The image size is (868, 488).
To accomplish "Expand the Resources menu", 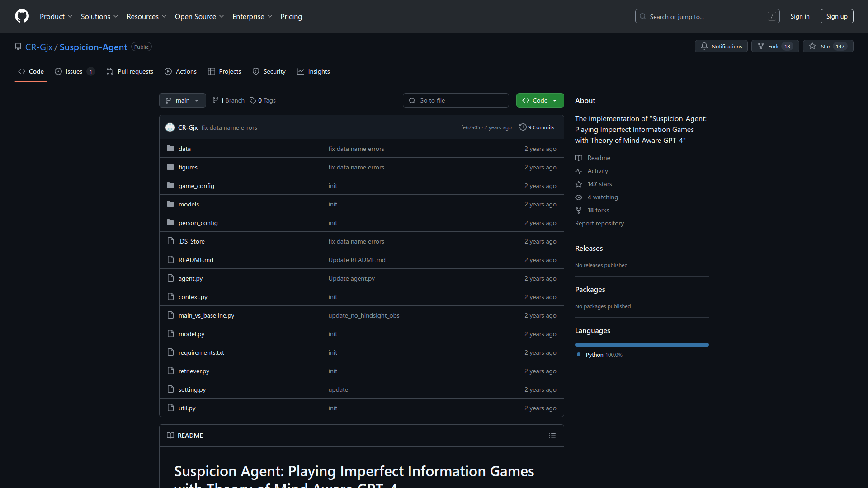I will [x=146, y=16].
